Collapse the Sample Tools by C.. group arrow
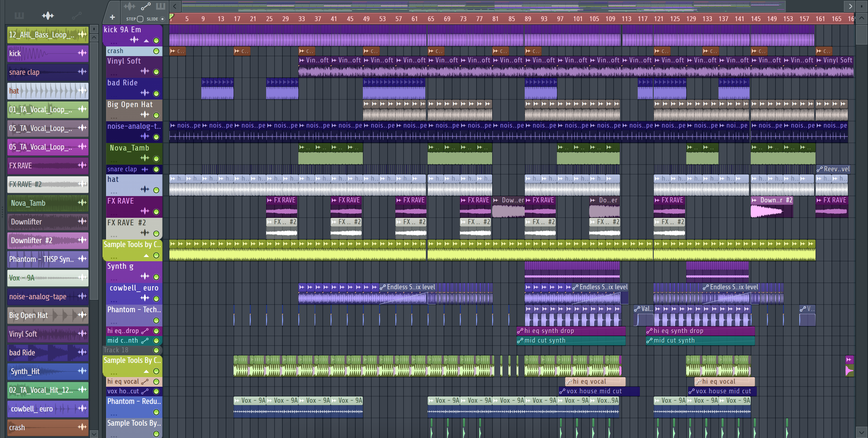 146,255
